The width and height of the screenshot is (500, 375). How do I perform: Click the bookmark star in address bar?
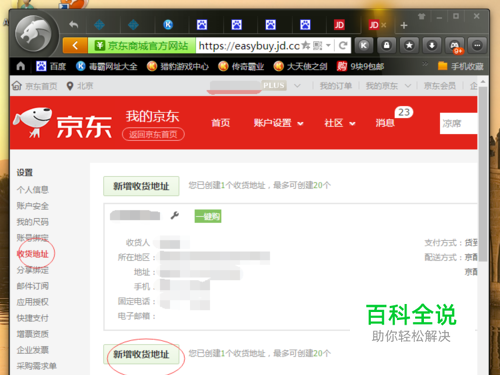(306, 45)
